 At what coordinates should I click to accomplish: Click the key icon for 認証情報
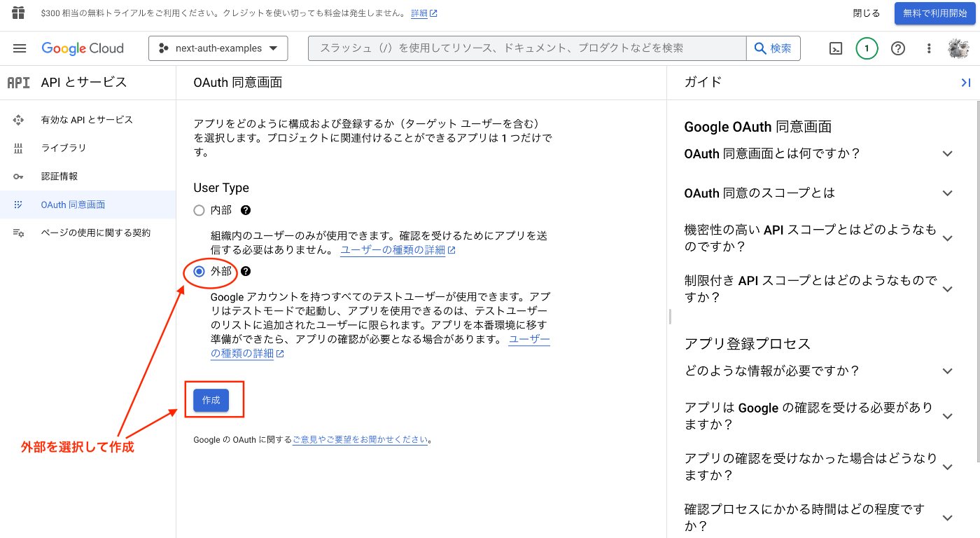(19, 177)
